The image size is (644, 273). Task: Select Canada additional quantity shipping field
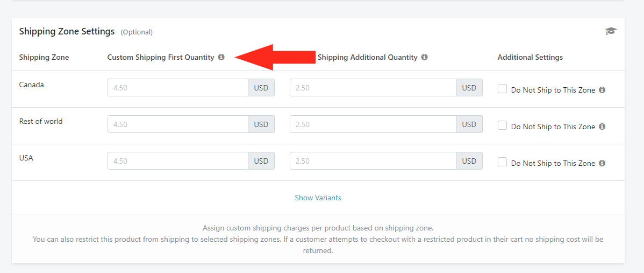373,88
